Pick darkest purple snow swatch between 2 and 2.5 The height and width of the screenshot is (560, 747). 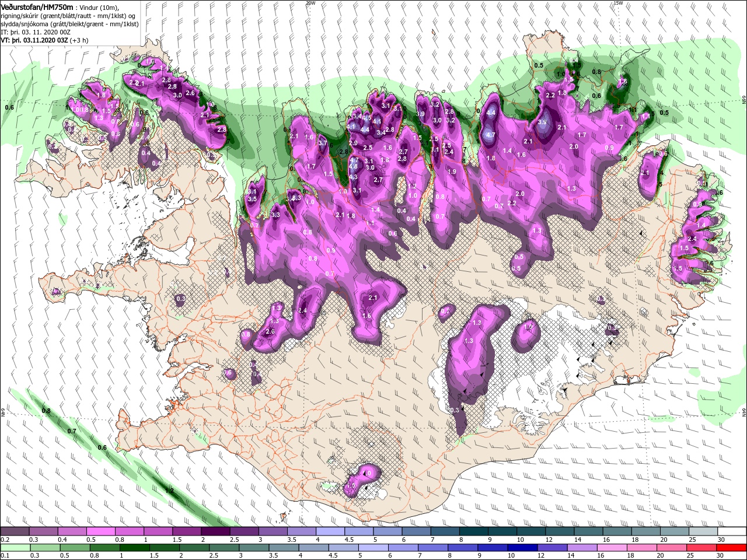[x=215, y=531]
